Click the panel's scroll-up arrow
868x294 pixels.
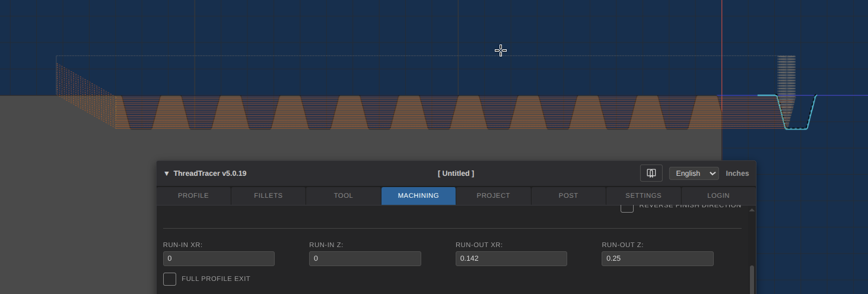(752, 210)
